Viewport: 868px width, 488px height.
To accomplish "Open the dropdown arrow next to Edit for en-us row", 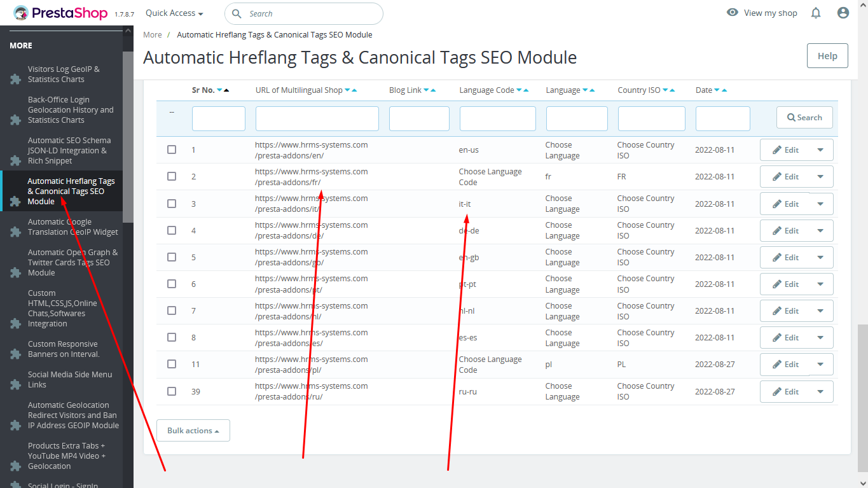I will pyautogui.click(x=820, y=150).
